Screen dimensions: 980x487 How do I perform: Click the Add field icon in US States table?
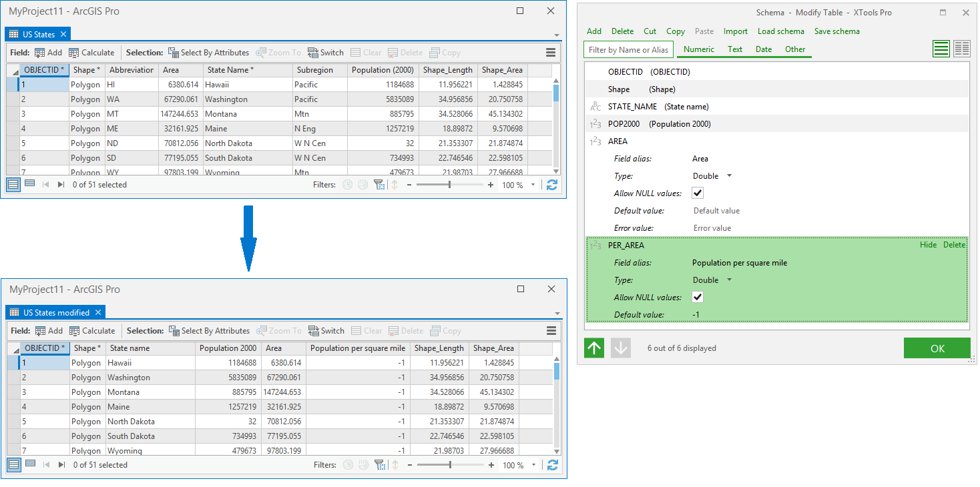click(x=40, y=53)
